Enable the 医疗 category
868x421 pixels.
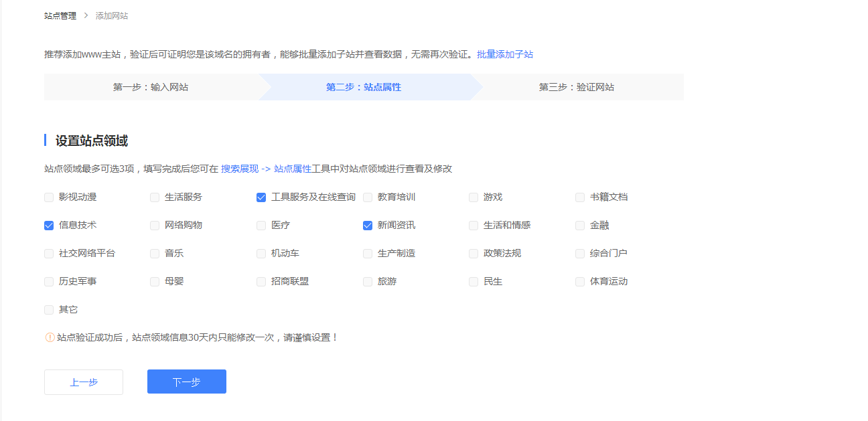[x=261, y=225]
